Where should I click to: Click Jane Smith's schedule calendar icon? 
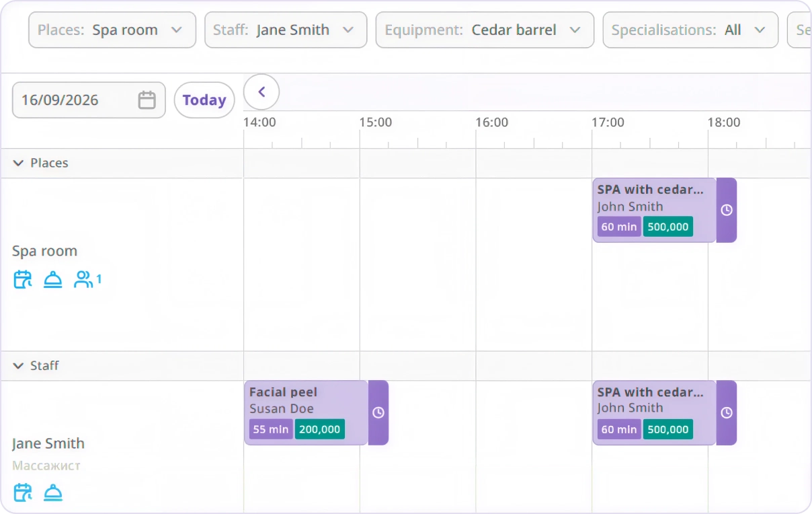[x=23, y=492]
